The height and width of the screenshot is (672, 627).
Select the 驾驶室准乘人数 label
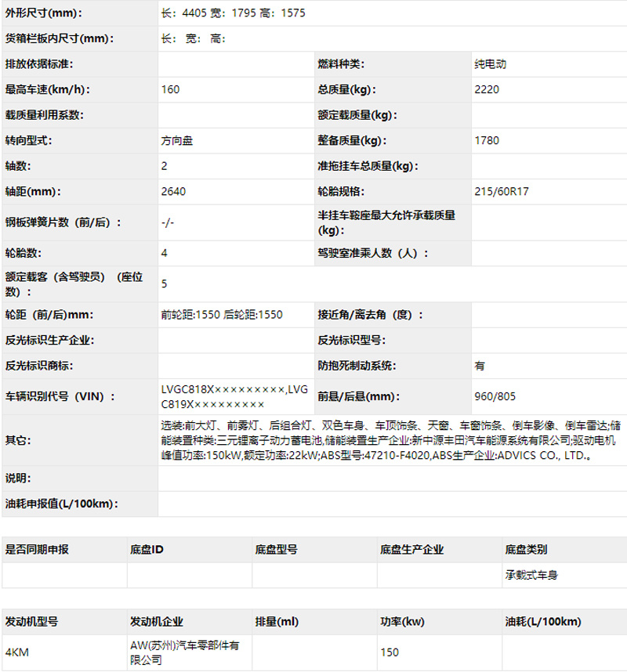(373, 253)
